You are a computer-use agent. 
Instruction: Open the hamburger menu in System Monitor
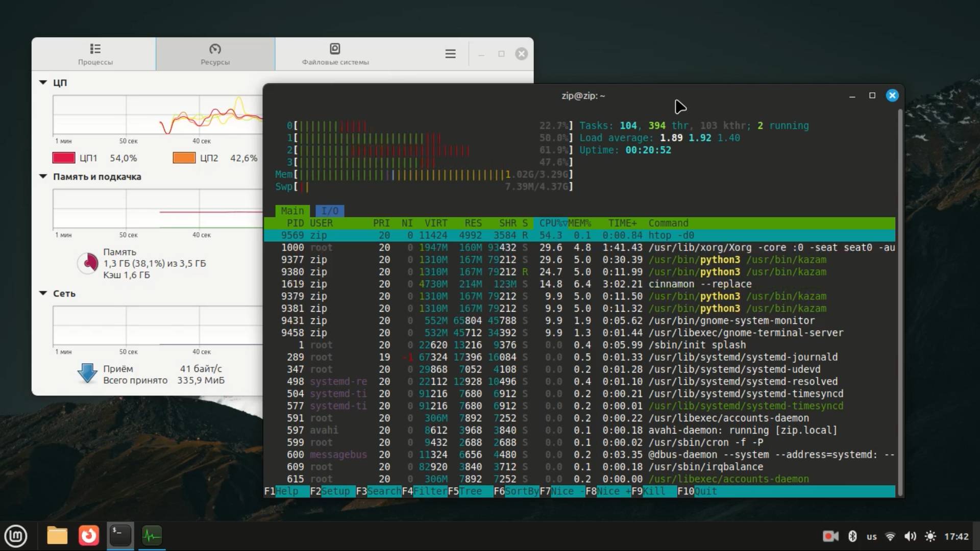point(450,54)
